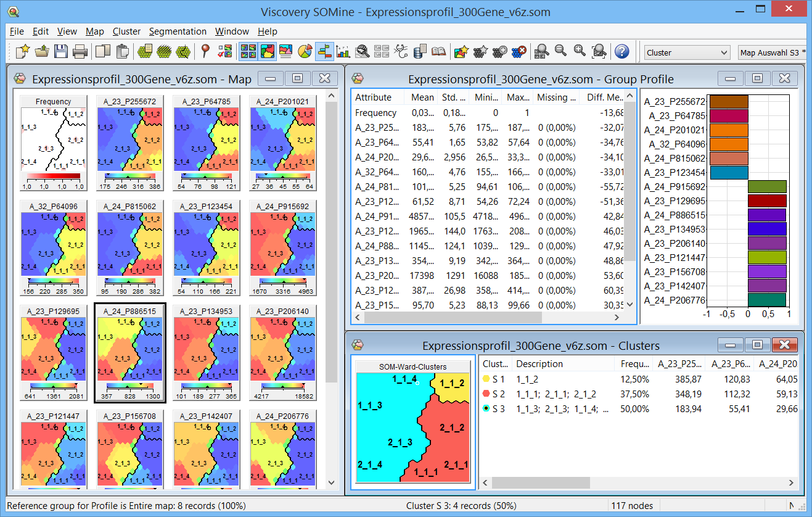The width and height of the screenshot is (812, 517).
Task: Click the Save floppy disk icon
Action: [60, 52]
